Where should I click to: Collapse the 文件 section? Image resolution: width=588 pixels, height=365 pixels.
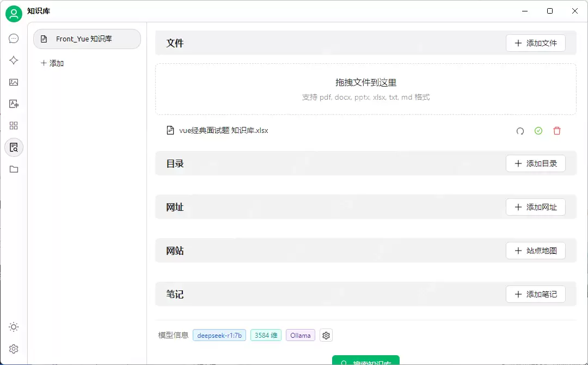coord(175,43)
